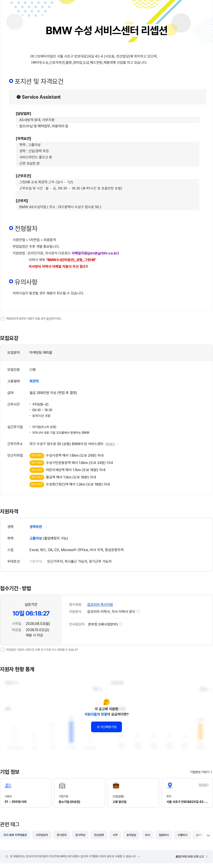Click the 문의 link in the notice
213x868 pixels.
tap(48, 318)
